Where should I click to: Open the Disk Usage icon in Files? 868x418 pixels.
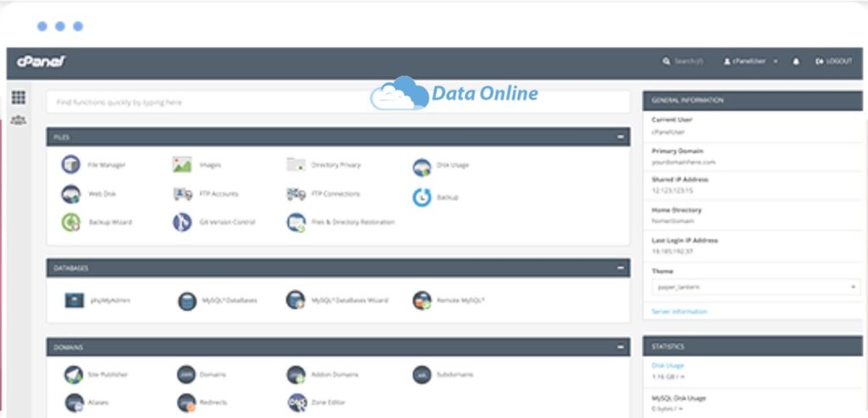click(x=422, y=167)
